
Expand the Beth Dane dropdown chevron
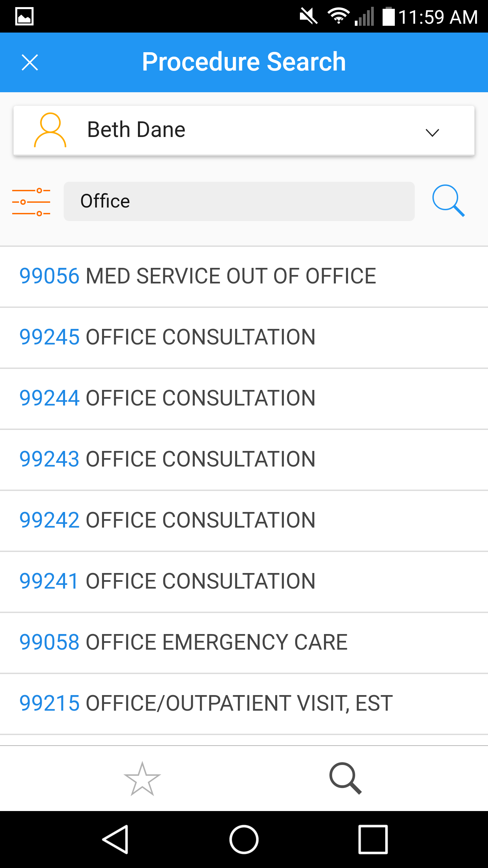(x=432, y=132)
